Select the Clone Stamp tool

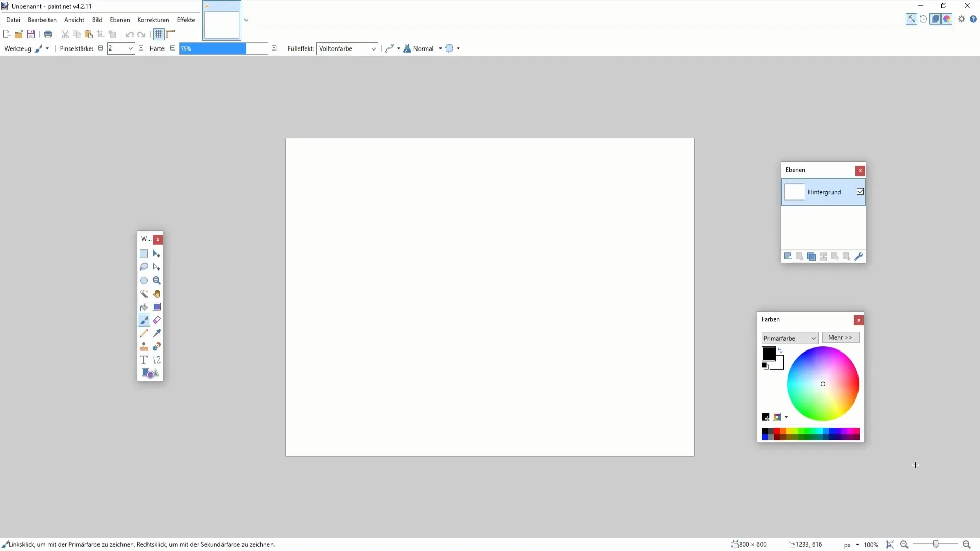[144, 347]
